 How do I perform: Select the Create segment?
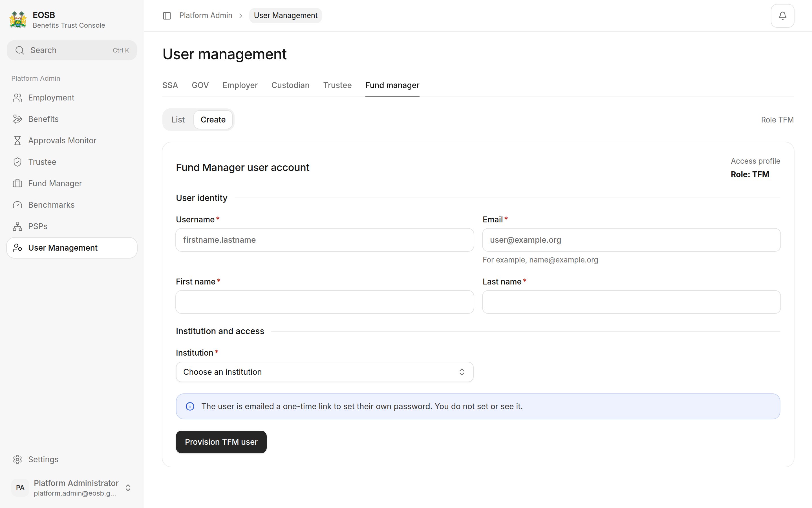point(213,120)
